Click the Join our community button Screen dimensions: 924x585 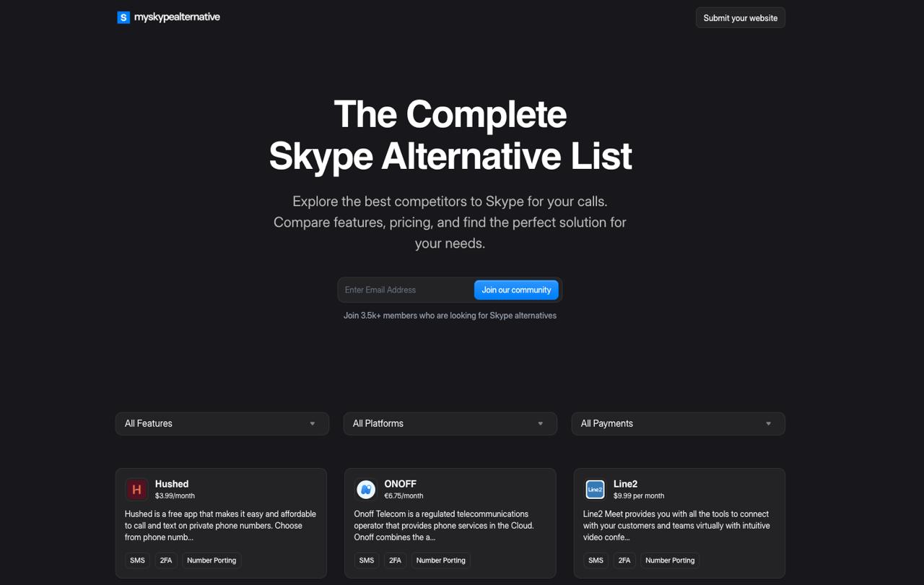click(x=516, y=290)
